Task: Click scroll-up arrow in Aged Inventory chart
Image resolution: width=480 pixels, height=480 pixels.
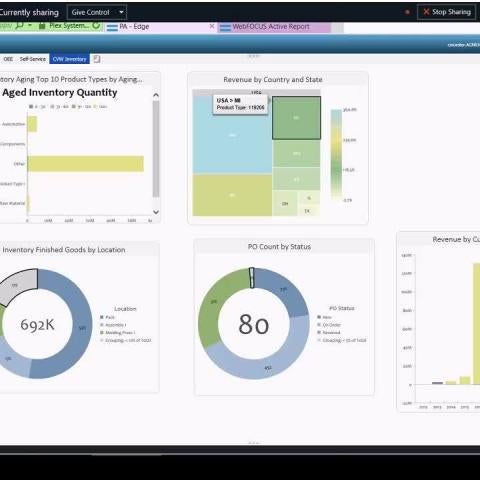Action: pyautogui.click(x=156, y=95)
